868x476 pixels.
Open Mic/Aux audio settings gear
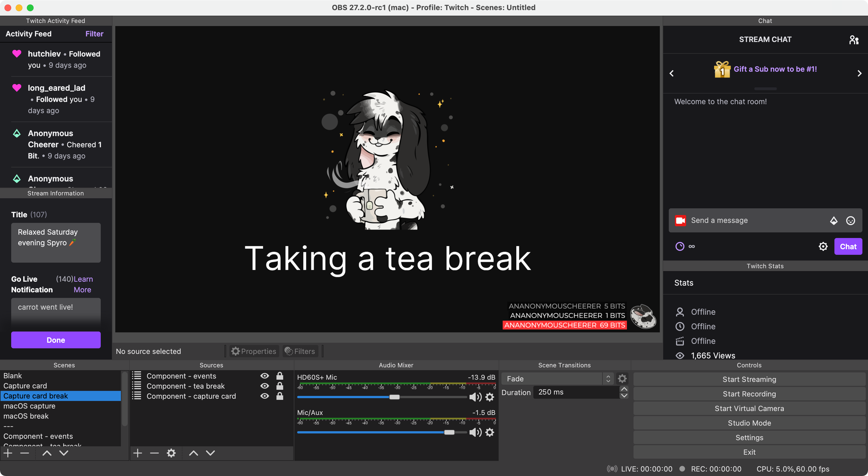(x=490, y=432)
